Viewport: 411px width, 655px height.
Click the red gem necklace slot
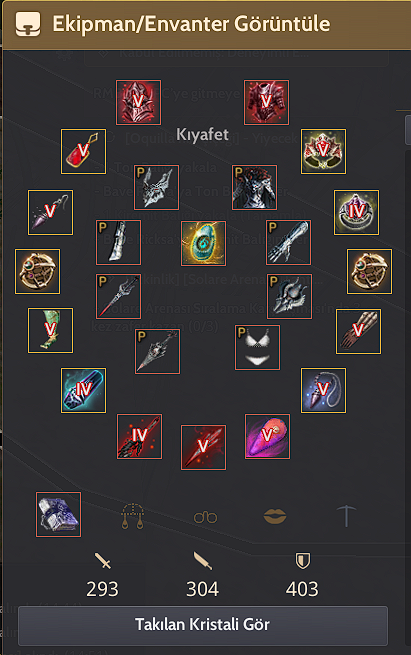point(83,151)
